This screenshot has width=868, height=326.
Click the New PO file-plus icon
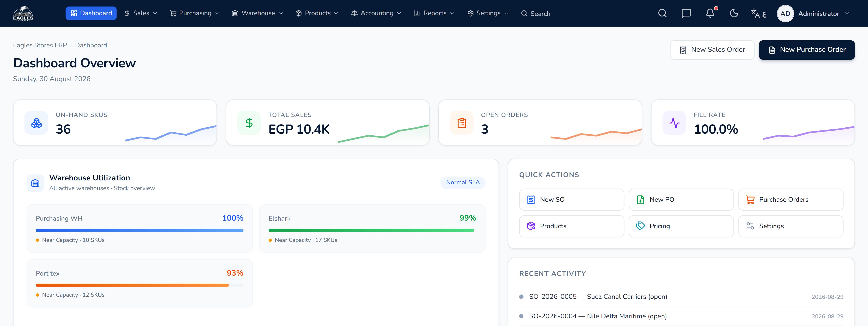click(641, 200)
